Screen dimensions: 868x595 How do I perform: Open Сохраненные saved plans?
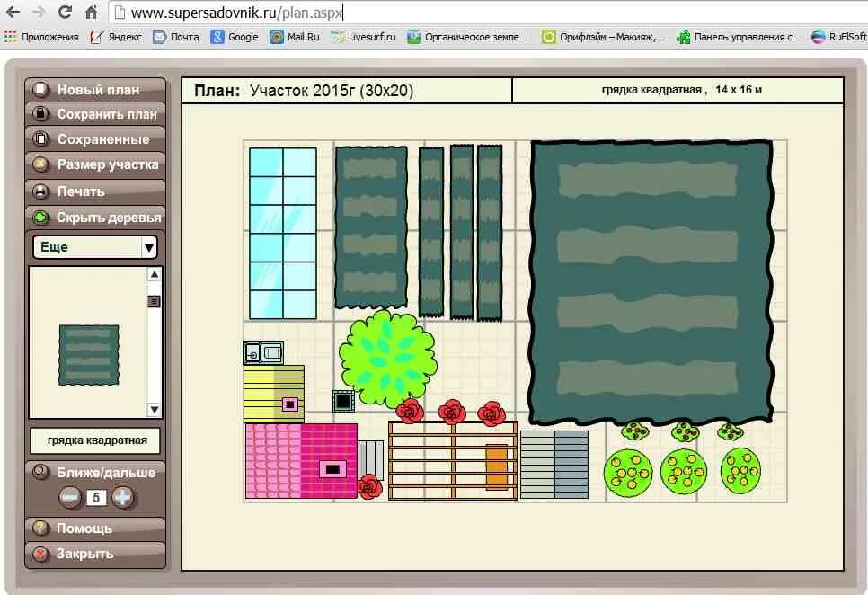click(x=95, y=139)
